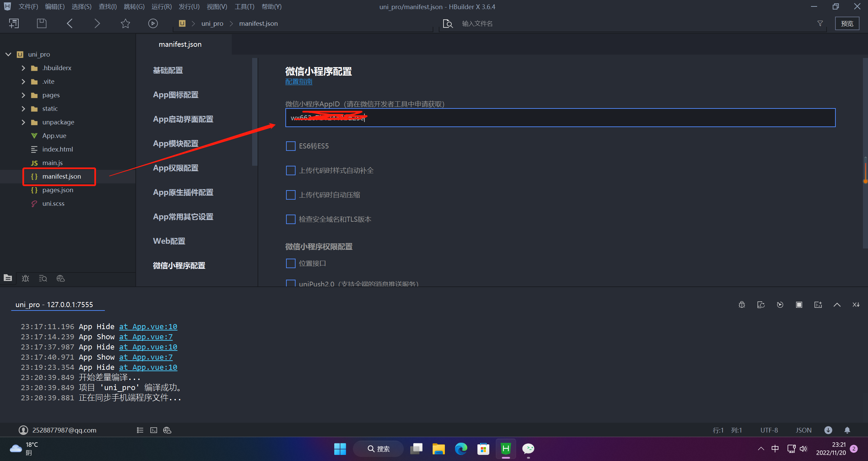Collapse the uni_pro project root
The width and height of the screenshot is (868, 461).
(8, 54)
